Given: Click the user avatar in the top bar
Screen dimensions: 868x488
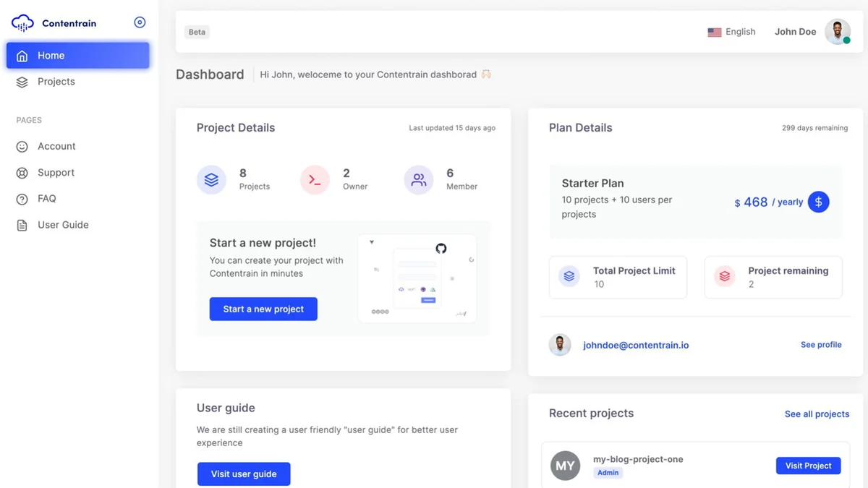Looking at the screenshot, I should [837, 31].
